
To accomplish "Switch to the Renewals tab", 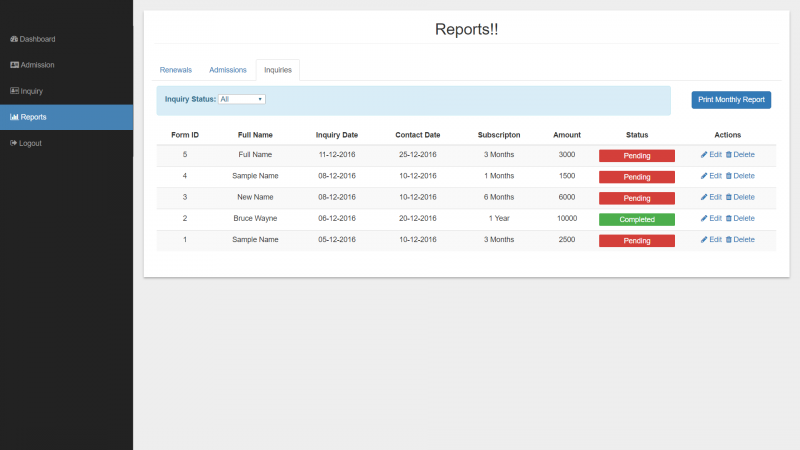I will coord(176,70).
